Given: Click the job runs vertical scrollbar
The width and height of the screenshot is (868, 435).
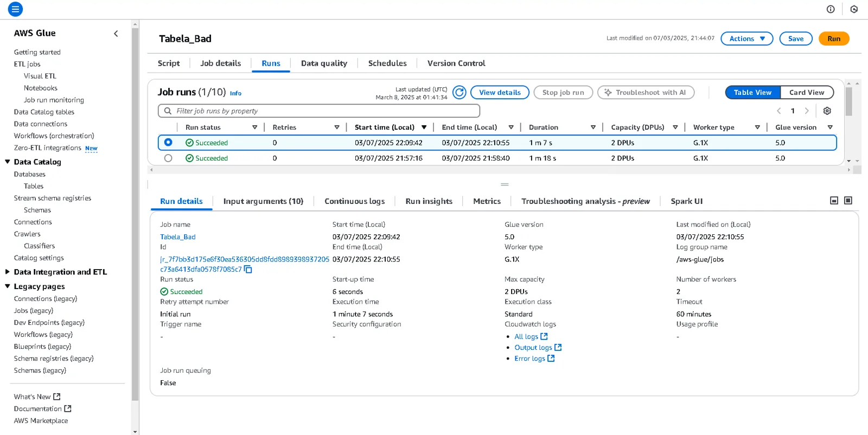Looking at the screenshot, I should (x=848, y=101).
